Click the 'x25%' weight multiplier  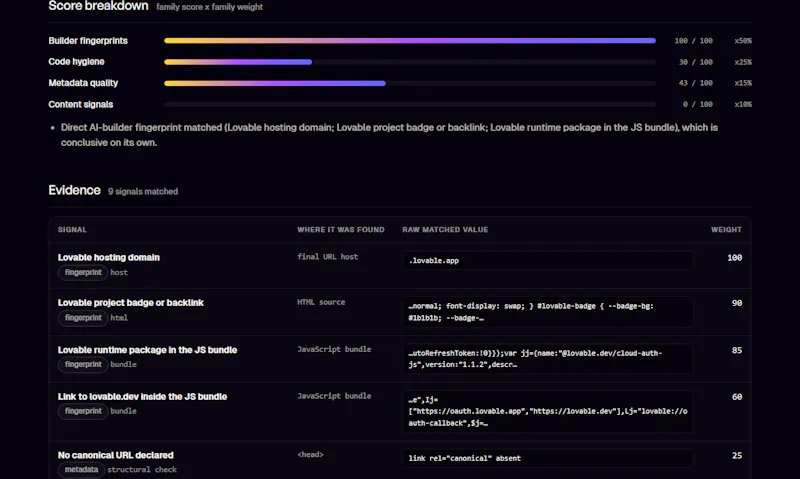[x=743, y=62]
